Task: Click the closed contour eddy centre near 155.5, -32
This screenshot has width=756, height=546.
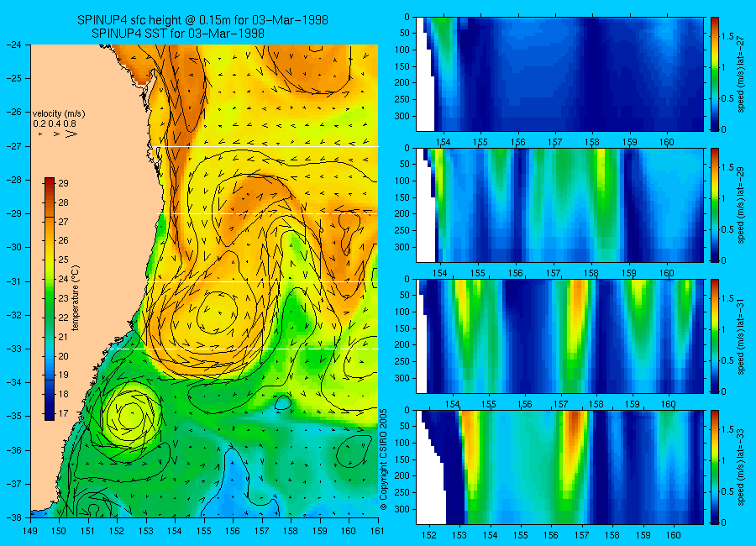Action: [x=217, y=312]
